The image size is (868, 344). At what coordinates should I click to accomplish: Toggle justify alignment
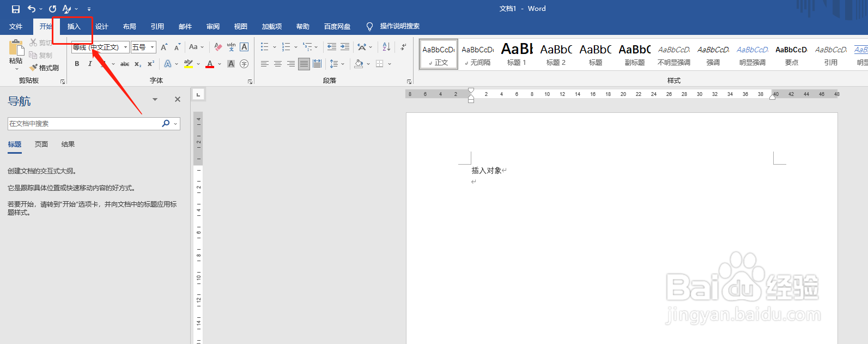coord(304,64)
